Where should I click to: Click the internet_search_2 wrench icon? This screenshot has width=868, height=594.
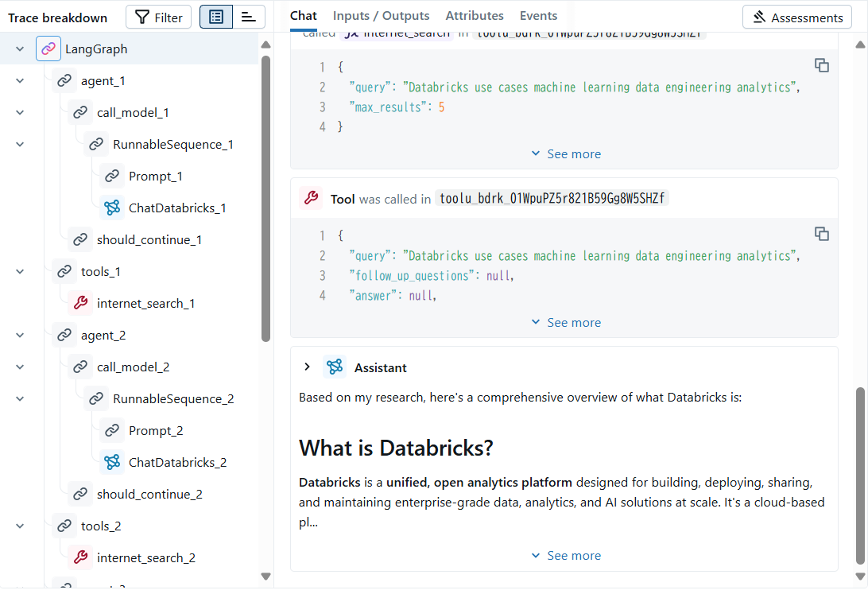tap(80, 557)
